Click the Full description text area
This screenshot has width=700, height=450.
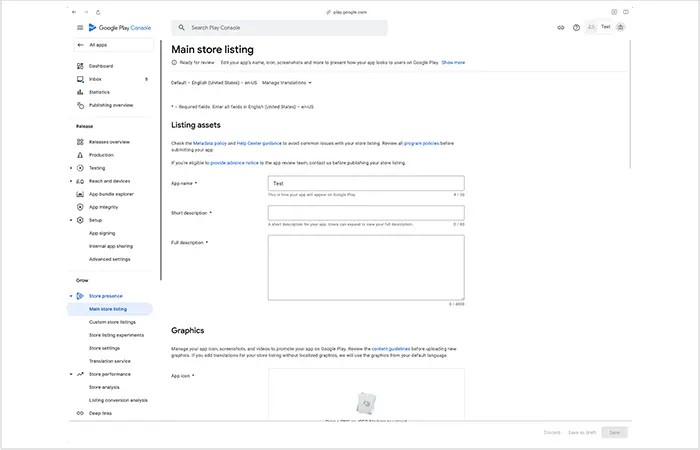point(366,268)
